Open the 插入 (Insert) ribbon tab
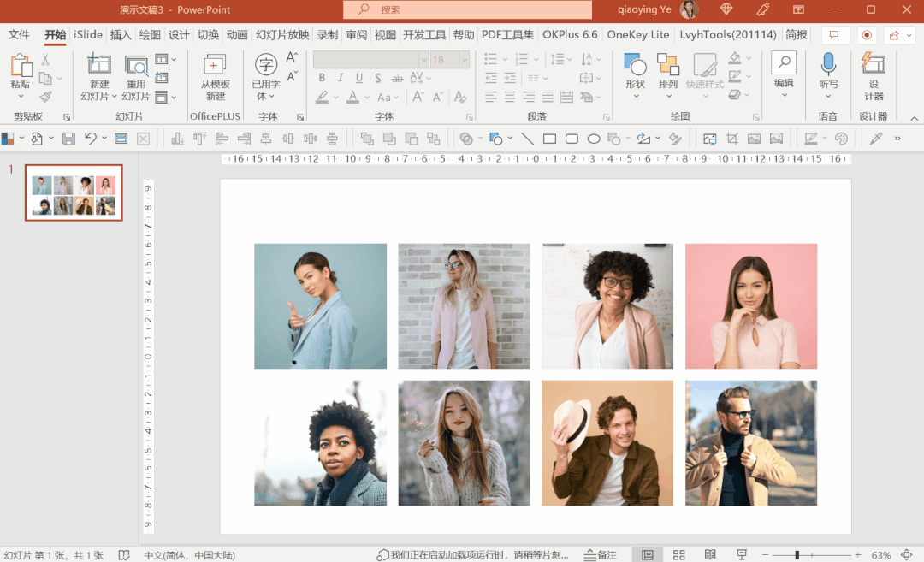The width and height of the screenshot is (924, 562). point(121,35)
